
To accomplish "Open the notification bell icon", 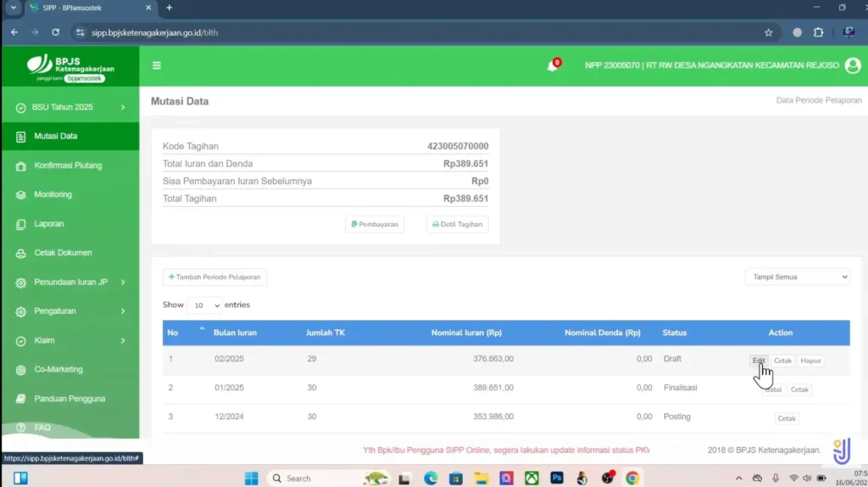I will coord(553,66).
